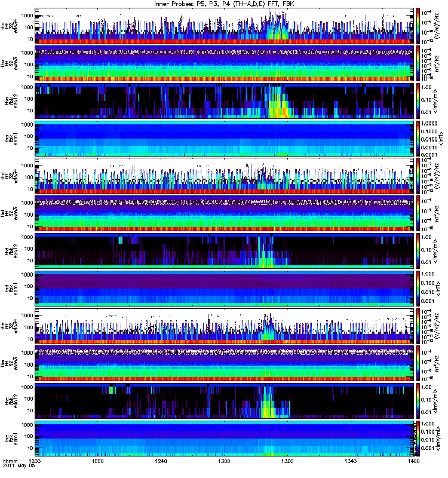This screenshot has width=448, height=478.
Task: Select the thd fbk scm1 filter bank panel
Action: point(225,289)
